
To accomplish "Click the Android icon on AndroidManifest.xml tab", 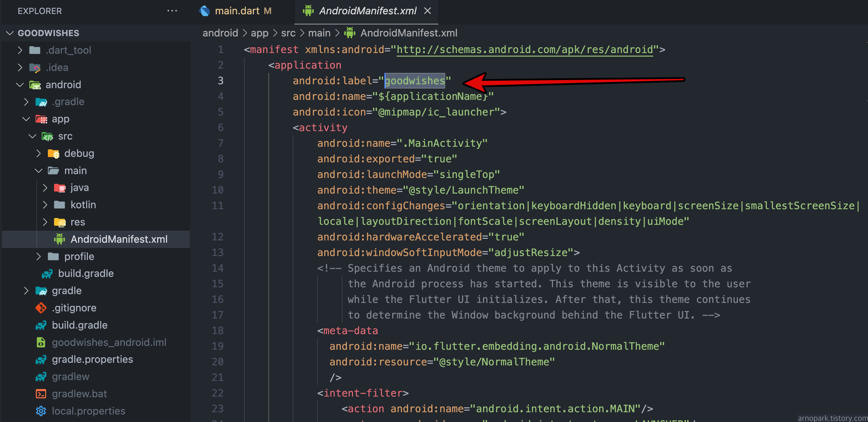I will pos(308,11).
